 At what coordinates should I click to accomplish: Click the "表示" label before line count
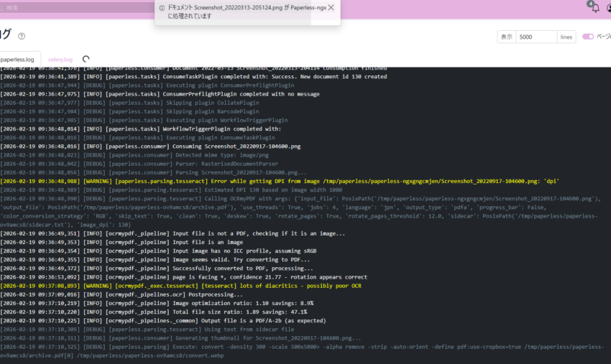[506, 37]
